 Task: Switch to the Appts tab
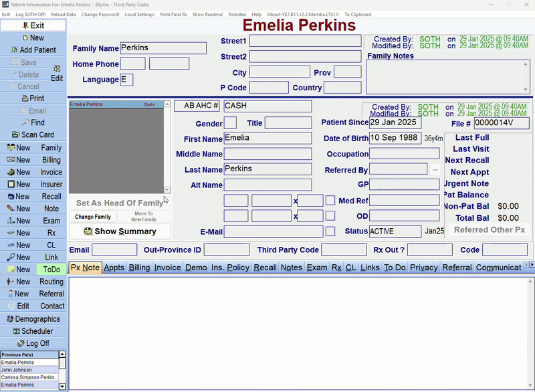(114, 268)
